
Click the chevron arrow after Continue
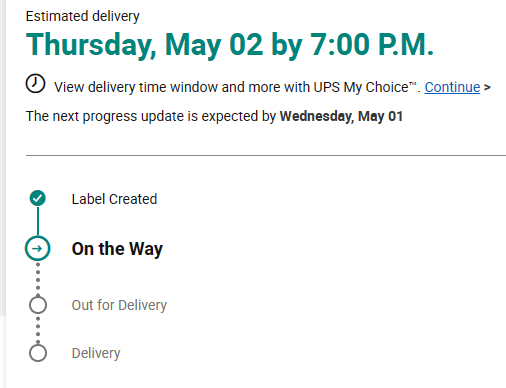[x=487, y=88]
